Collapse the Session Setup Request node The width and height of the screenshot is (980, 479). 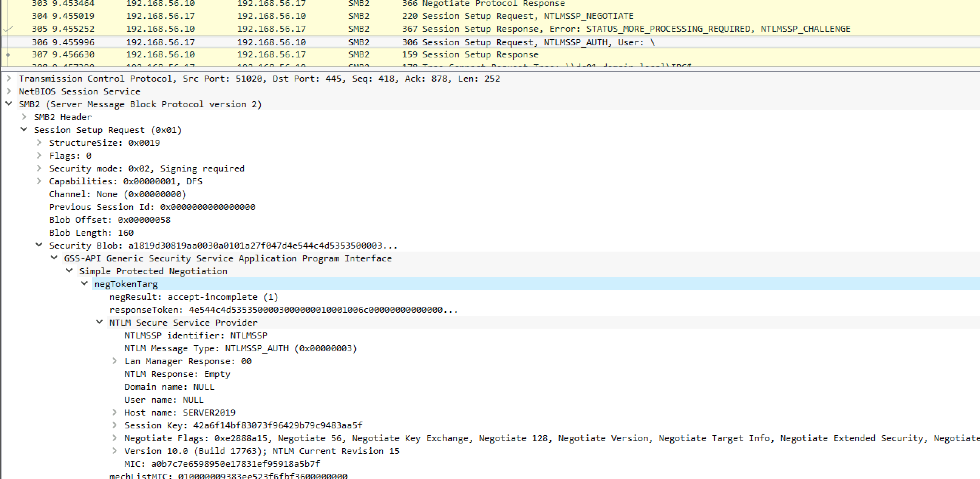click(x=23, y=130)
